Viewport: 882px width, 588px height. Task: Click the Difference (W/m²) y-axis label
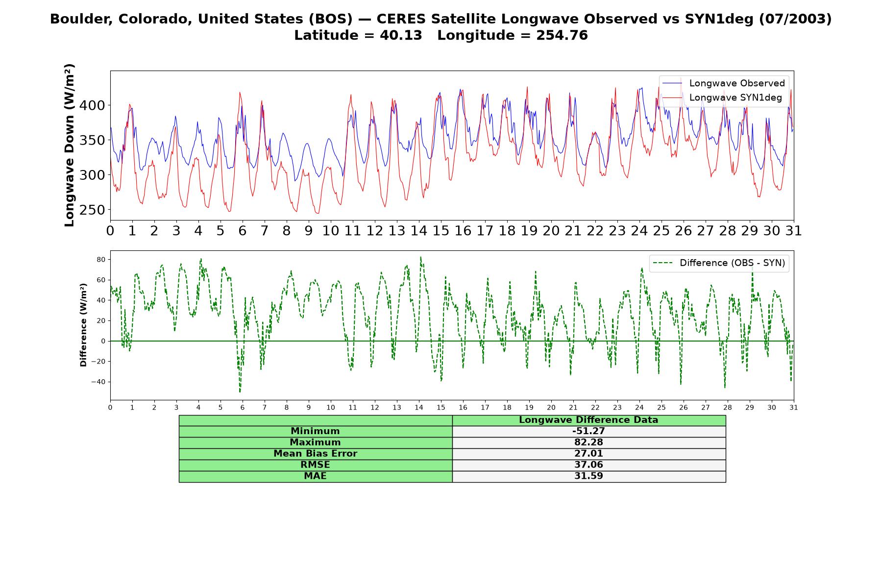[83, 325]
